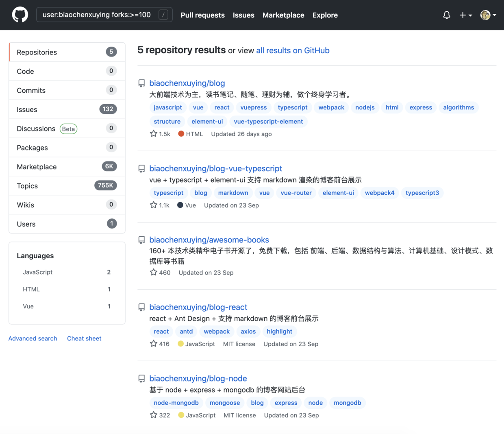The width and height of the screenshot is (504, 434).
Task: Click the yellow JavaScript color dot
Action: (x=180, y=344)
